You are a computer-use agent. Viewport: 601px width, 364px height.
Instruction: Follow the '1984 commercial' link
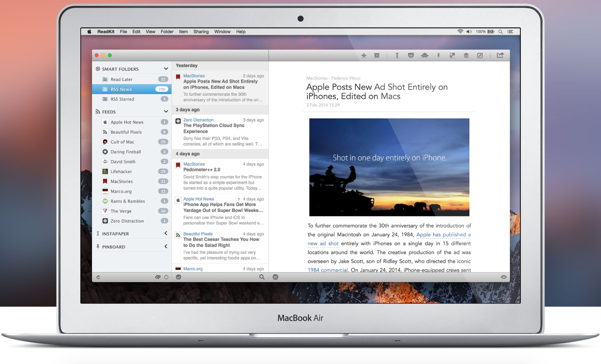328,270
